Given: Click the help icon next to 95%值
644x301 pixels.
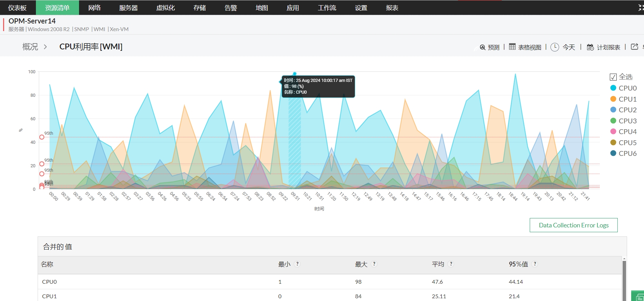Looking at the screenshot, I should point(535,264).
